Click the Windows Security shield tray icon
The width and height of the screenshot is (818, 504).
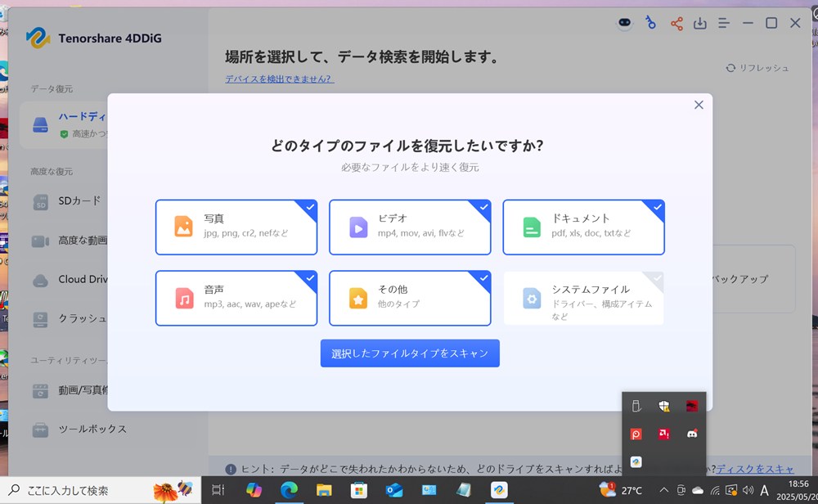(664, 406)
